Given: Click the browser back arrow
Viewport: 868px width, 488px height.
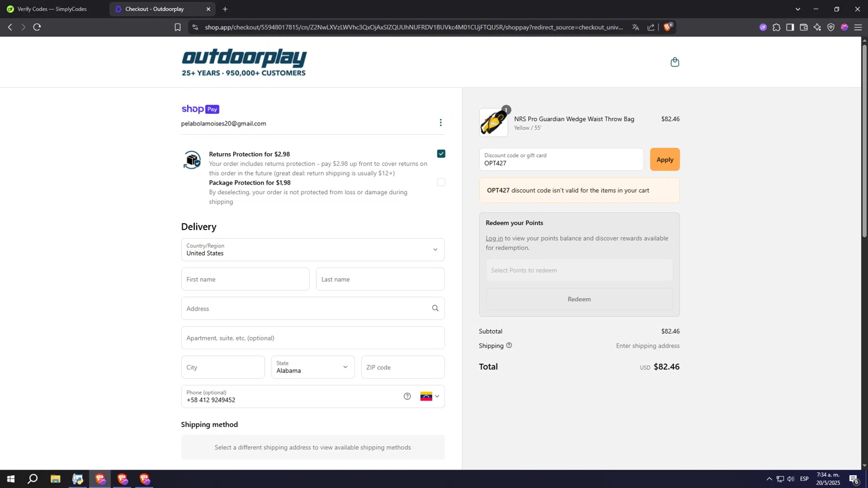Looking at the screenshot, I should tap(10, 27).
